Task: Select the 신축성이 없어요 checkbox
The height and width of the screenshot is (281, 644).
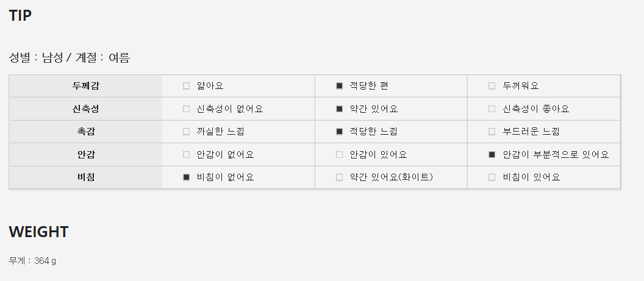Action: (187, 109)
